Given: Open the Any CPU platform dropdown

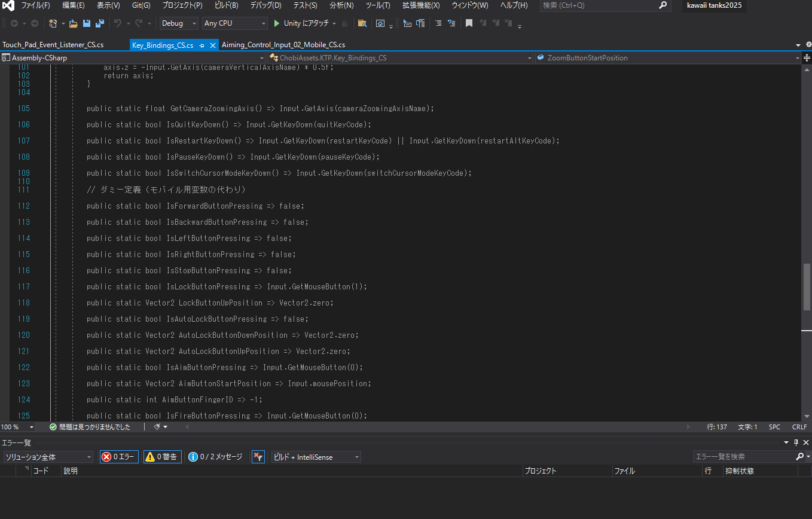Looking at the screenshot, I should point(234,23).
